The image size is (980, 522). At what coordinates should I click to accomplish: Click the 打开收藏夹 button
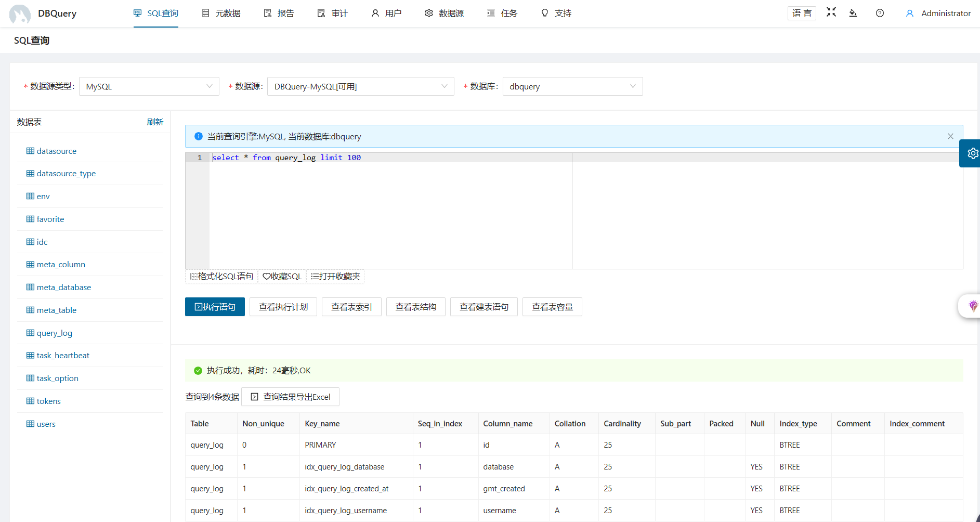335,276
